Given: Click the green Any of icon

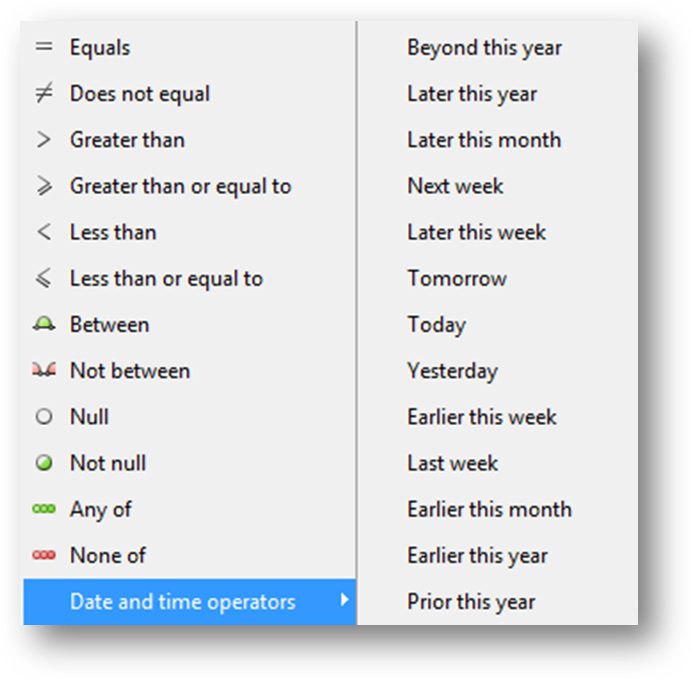Looking at the screenshot, I should 44,509.
